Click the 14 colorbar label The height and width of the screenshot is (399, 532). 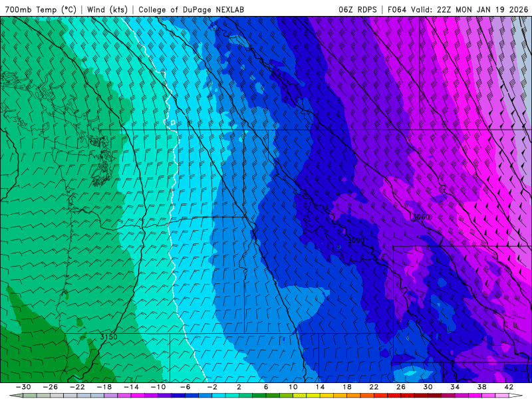point(320,387)
